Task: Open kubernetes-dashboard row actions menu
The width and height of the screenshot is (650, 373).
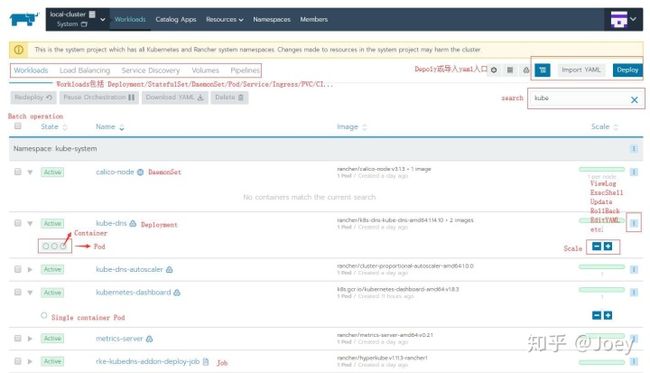Action: pyautogui.click(x=633, y=293)
